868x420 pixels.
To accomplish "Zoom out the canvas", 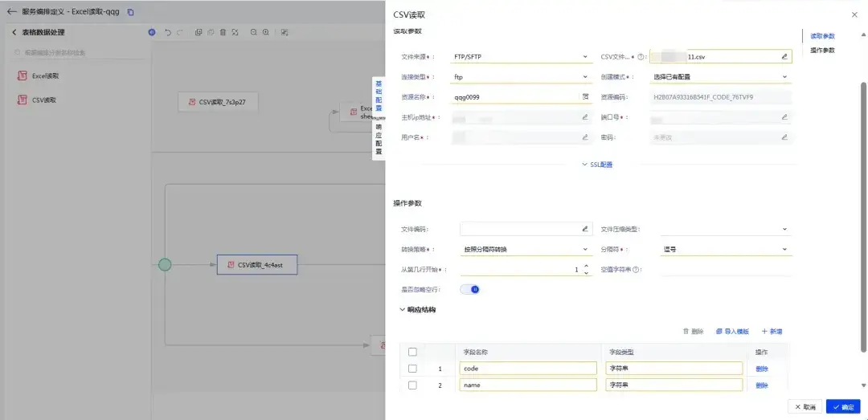I will [253, 33].
